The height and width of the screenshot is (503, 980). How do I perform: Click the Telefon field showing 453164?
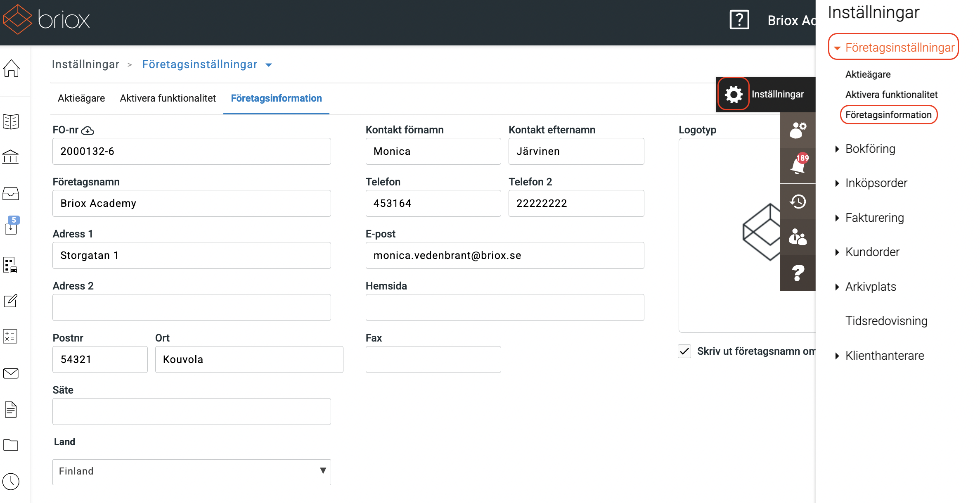click(433, 203)
